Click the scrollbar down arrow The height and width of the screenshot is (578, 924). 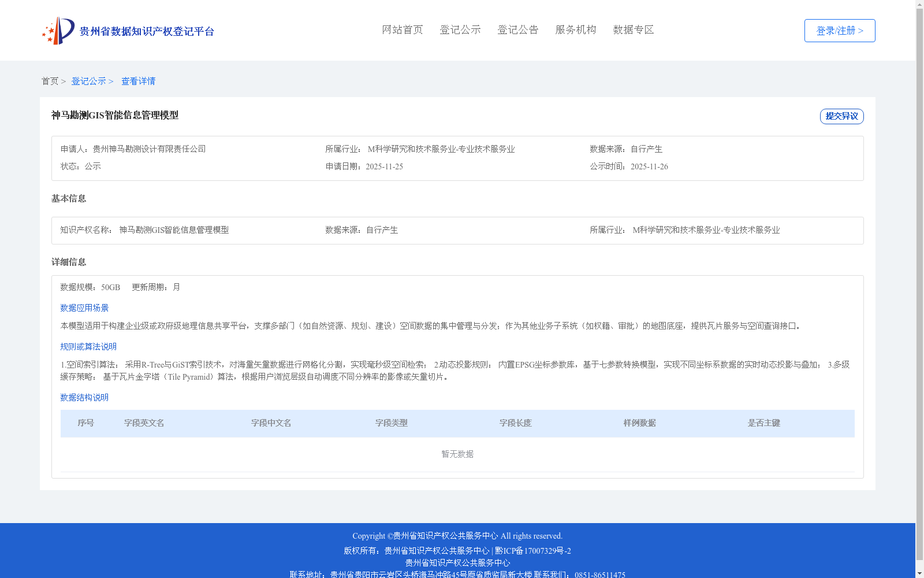point(919,573)
